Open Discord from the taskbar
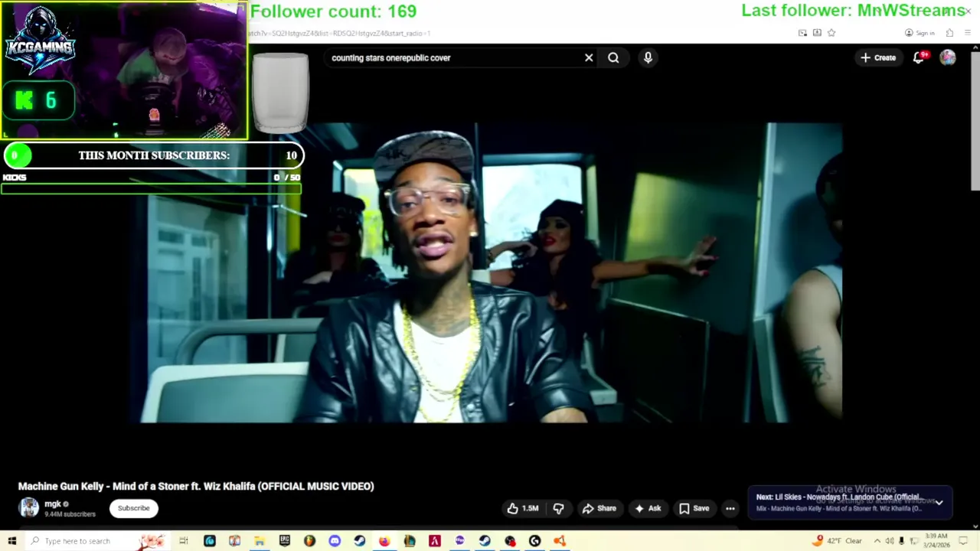980x551 pixels. click(x=335, y=541)
